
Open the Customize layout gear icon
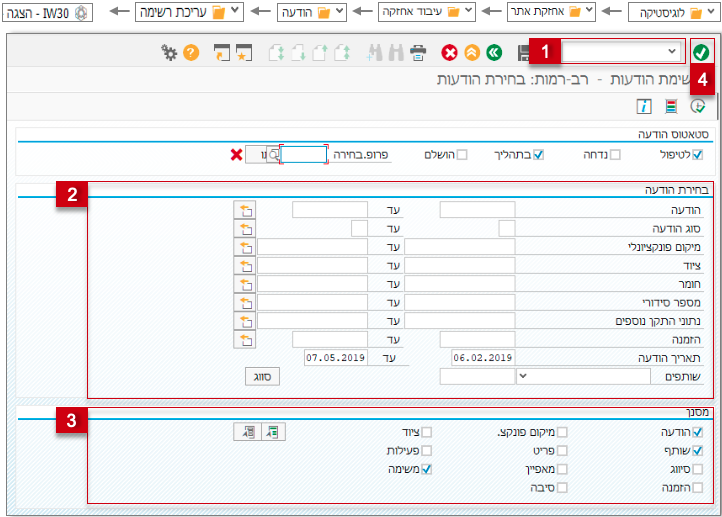169,52
